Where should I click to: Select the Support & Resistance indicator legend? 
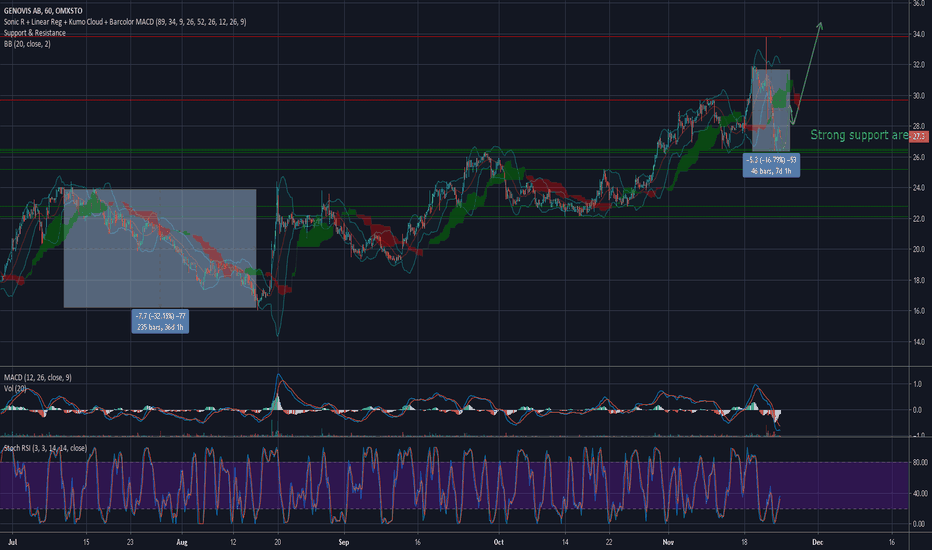pos(34,33)
